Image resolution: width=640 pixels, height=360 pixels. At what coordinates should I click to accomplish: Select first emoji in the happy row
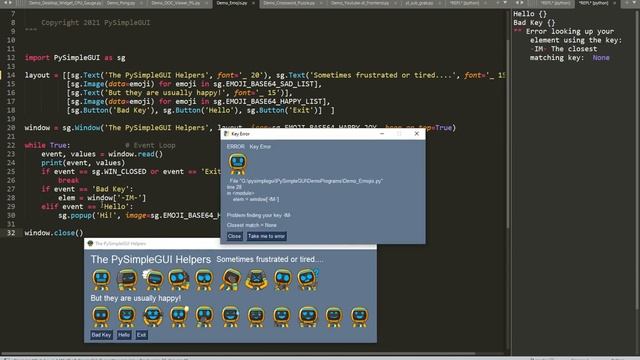coord(101,317)
